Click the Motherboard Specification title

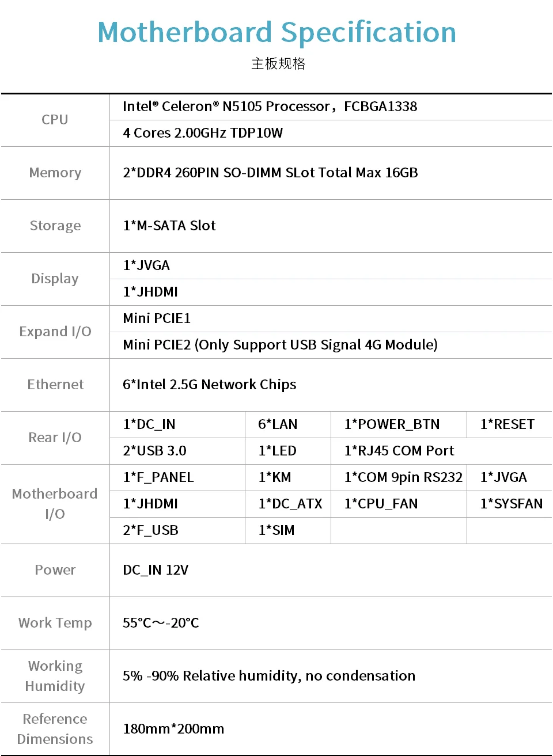coord(276,32)
